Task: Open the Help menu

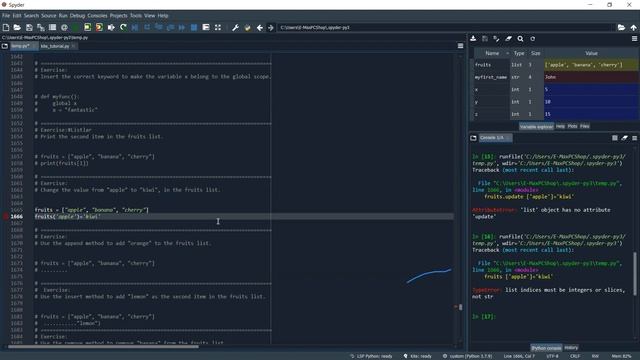Action: [x=163, y=16]
